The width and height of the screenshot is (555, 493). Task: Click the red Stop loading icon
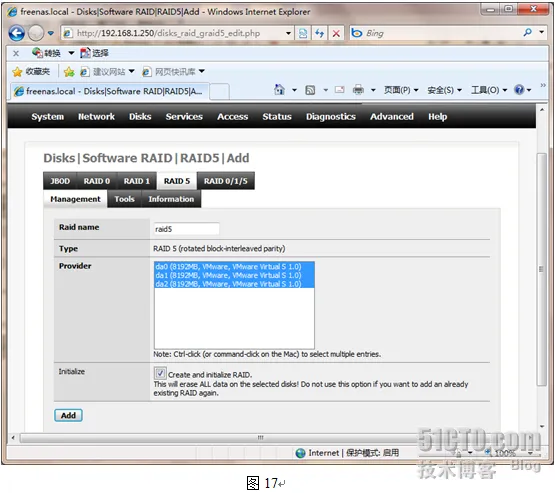click(336, 33)
